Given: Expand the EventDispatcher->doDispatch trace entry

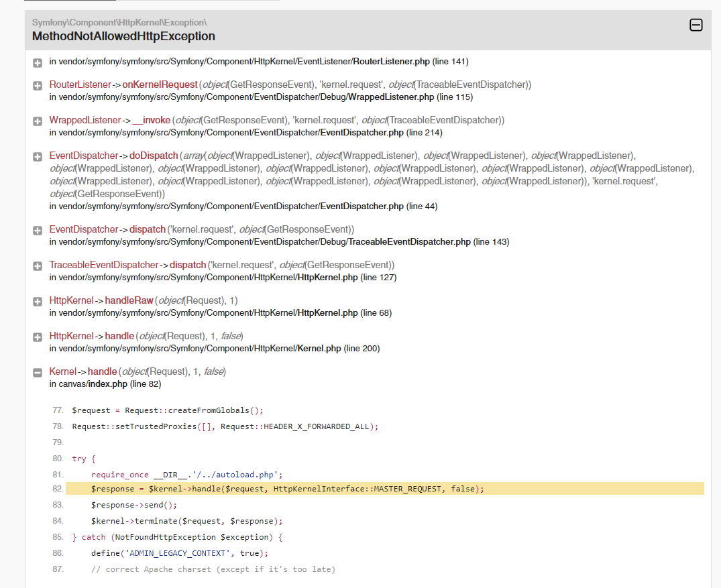Looking at the screenshot, I should 38,157.
